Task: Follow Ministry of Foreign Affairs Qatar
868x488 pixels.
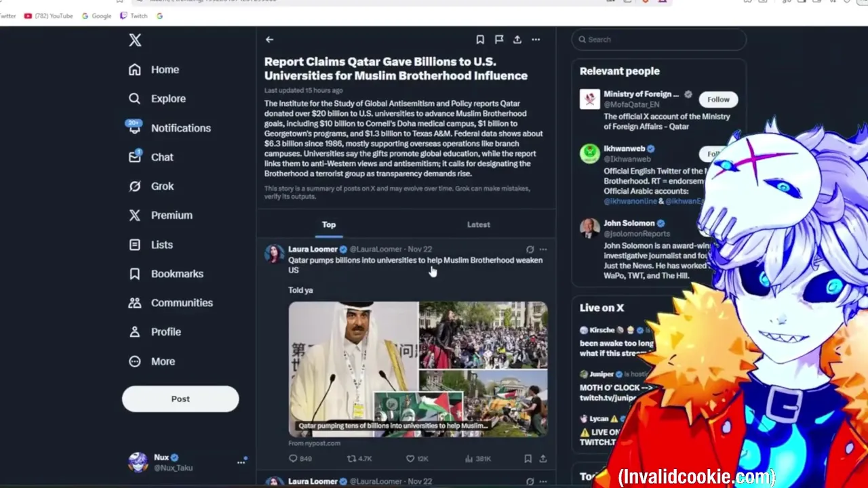Action: (x=718, y=100)
